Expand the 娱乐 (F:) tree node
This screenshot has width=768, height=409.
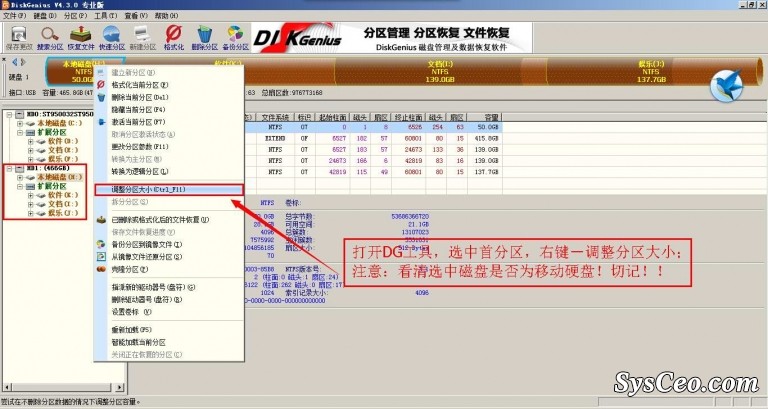click(31, 159)
